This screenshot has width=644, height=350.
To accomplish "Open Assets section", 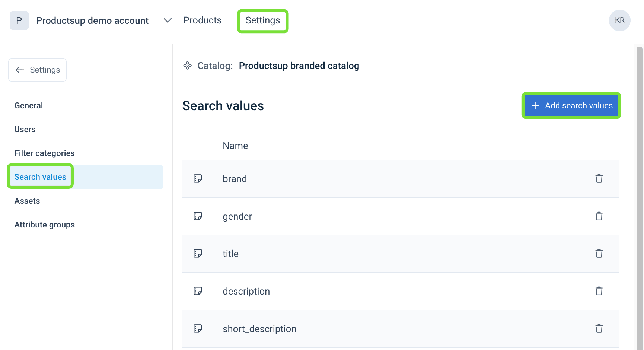I will [x=27, y=201].
